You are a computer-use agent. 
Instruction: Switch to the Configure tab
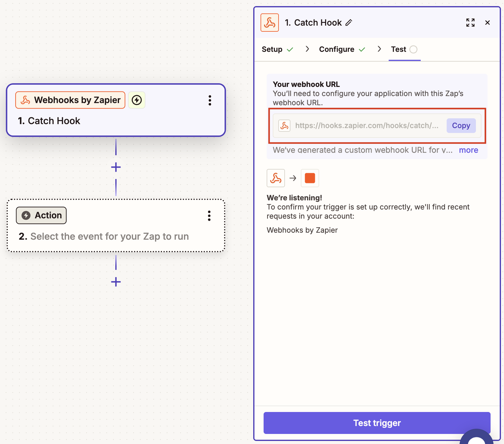point(337,49)
